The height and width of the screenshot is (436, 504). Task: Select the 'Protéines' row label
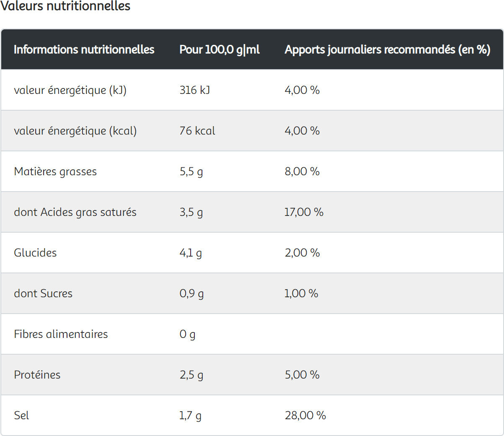[37, 375]
